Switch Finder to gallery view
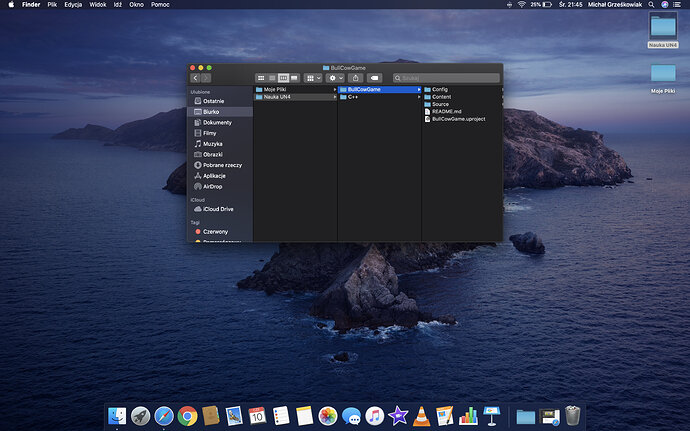Viewport: 690px width, 431px height. pos(295,77)
